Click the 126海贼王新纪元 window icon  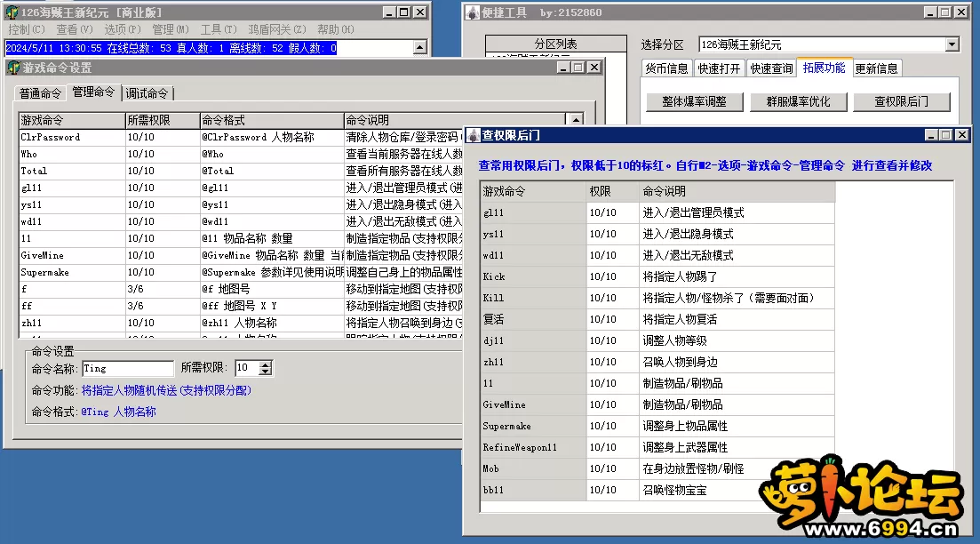(x=12, y=12)
